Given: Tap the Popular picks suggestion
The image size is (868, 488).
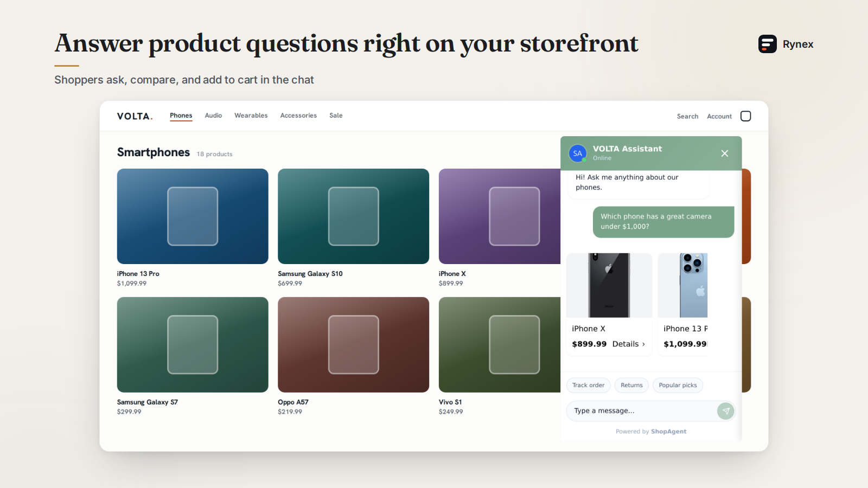Looking at the screenshot, I should [678, 386].
